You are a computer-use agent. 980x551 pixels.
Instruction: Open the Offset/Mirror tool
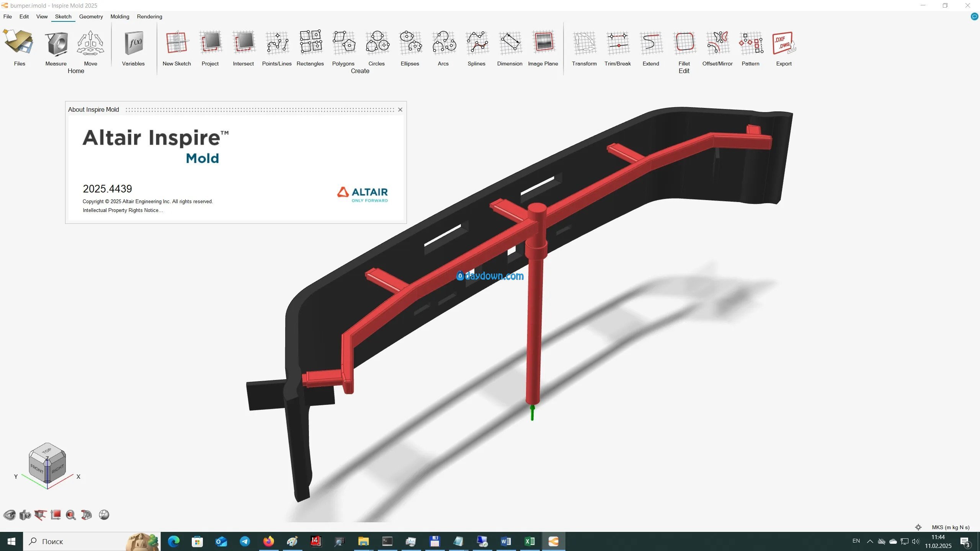pyautogui.click(x=718, y=42)
